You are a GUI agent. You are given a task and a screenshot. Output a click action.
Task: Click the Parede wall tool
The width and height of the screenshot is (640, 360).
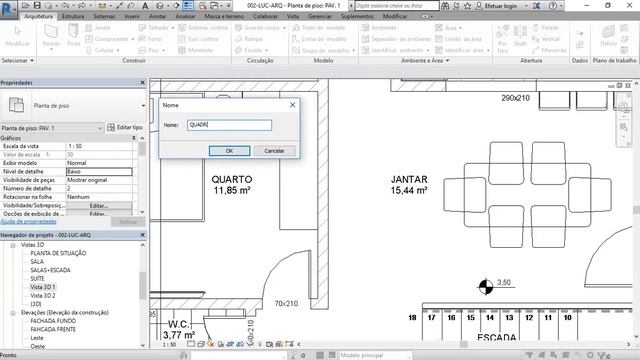click(x=51, y=36)
